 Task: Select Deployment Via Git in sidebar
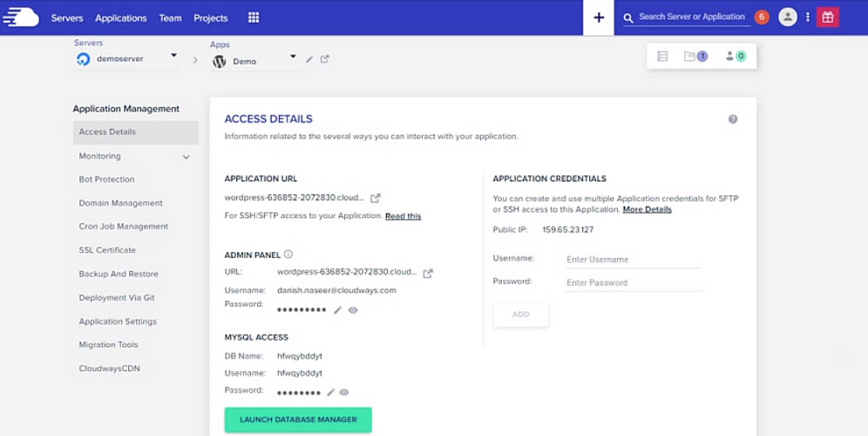[x=117, y=298]
